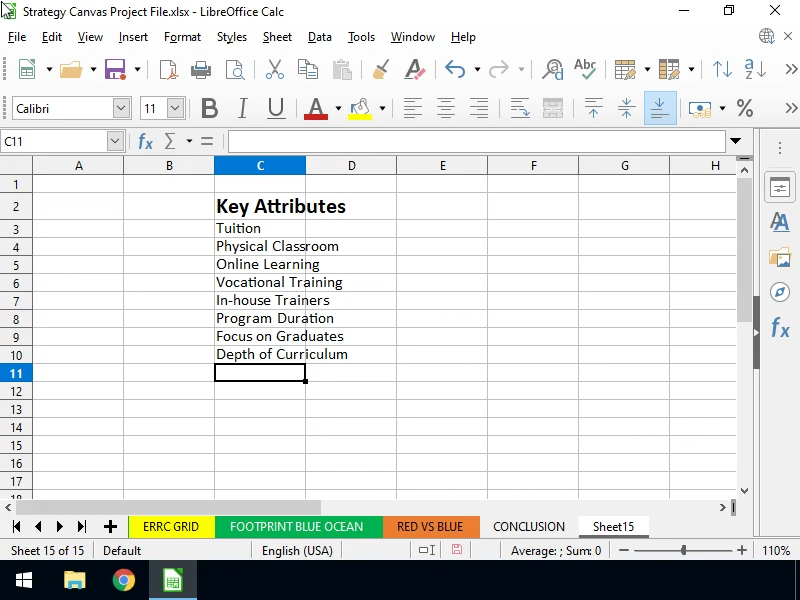Sort ascending A to Z
The width and height of the screenshot is (800, 600).
click(x=755, y=69)
